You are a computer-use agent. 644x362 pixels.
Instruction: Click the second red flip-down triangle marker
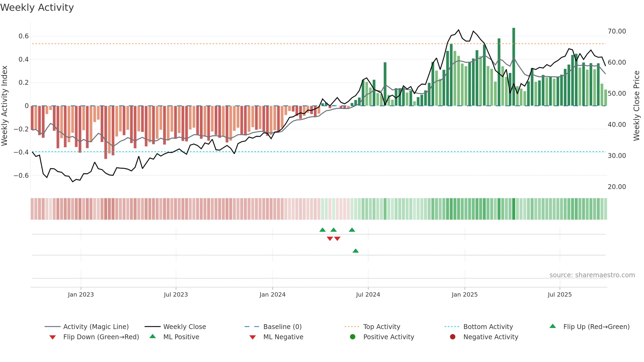[x=337, y=239]
